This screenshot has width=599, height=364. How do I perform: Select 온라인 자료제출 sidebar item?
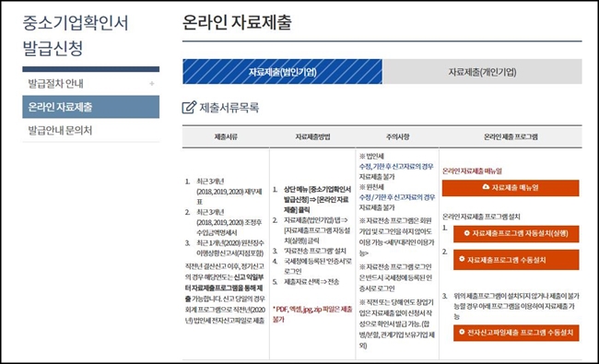tap(91, 107)
